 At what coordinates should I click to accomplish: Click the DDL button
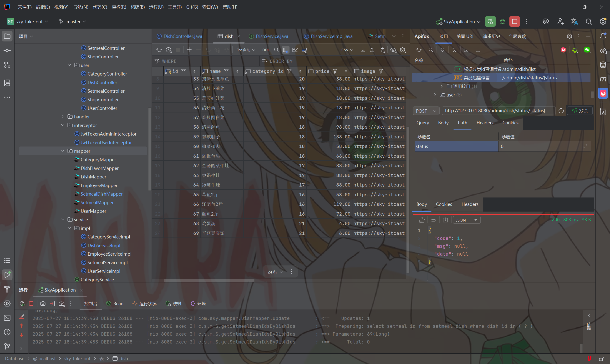click(x=266, y=50)
